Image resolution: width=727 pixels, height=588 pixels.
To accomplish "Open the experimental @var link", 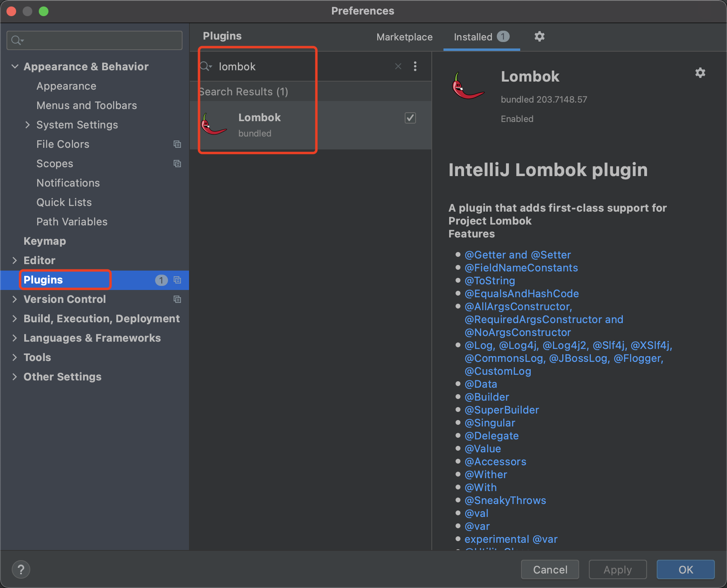I will [511, 539].
